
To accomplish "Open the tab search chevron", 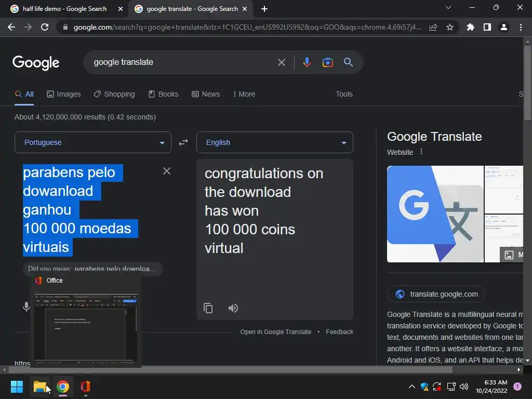I will pyautogui.click(x=448, y=7).
